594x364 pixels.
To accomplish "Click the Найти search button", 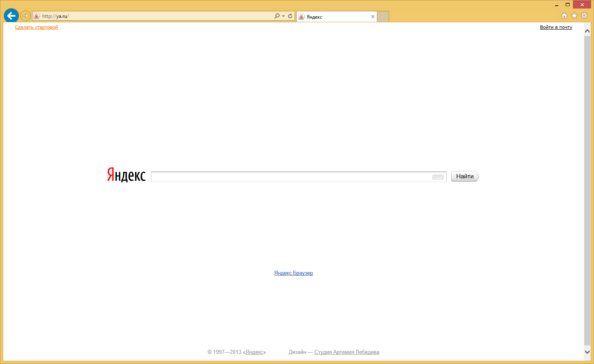I will (465, 176).
